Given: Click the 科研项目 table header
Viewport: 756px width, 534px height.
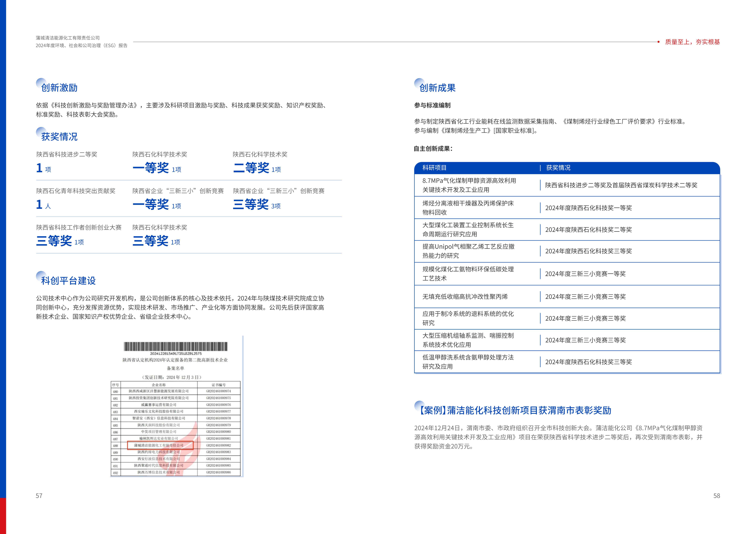Looking at the screenshot, I should click(434, 168).
